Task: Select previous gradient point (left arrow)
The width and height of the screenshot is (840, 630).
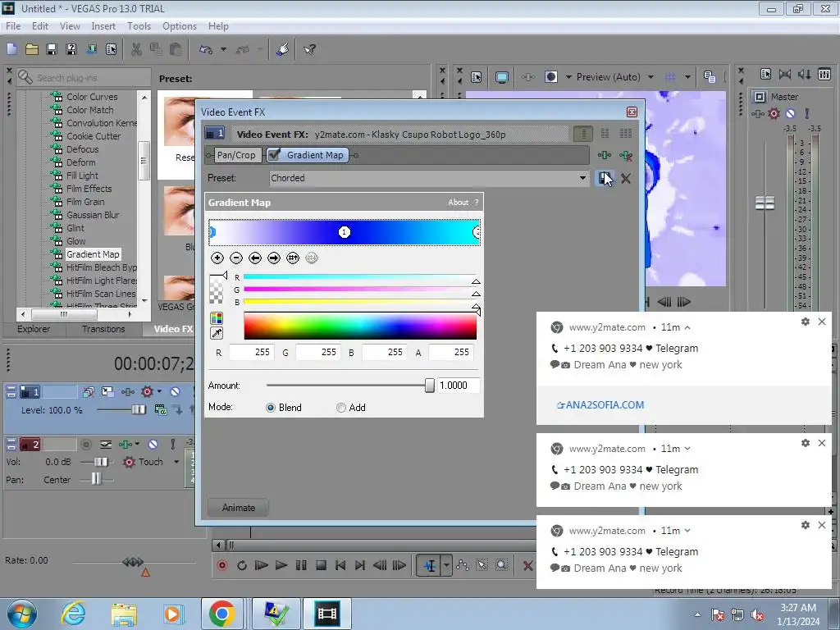Action: coord(255,258)
